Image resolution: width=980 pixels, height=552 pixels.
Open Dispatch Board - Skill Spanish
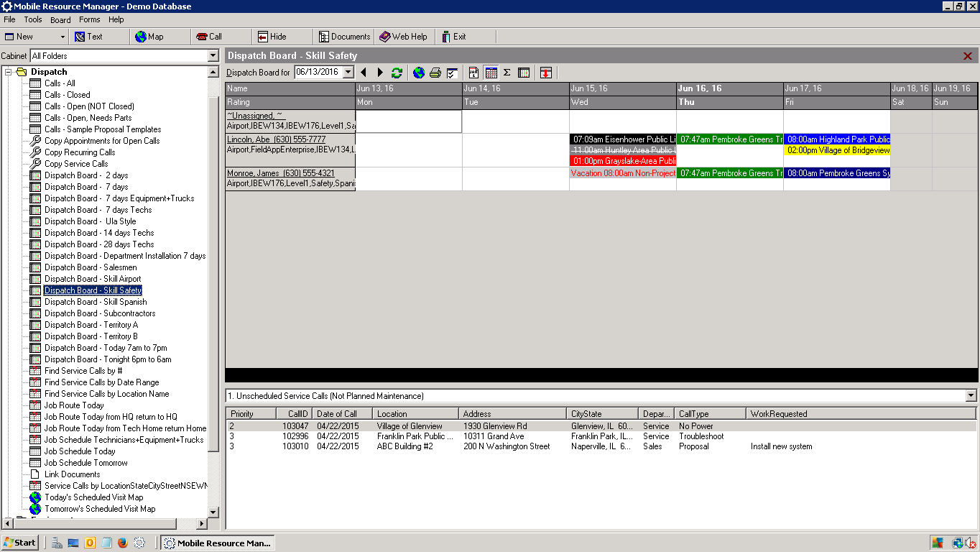pyautogui.click(x=96, y=302)
